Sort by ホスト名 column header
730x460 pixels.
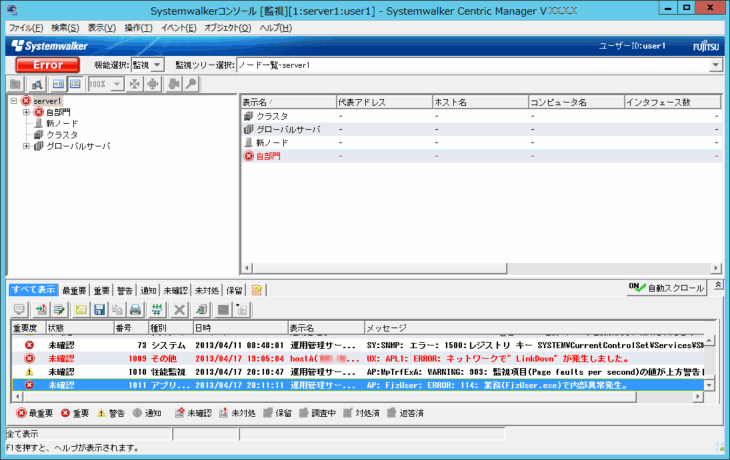tap(480, 102)
